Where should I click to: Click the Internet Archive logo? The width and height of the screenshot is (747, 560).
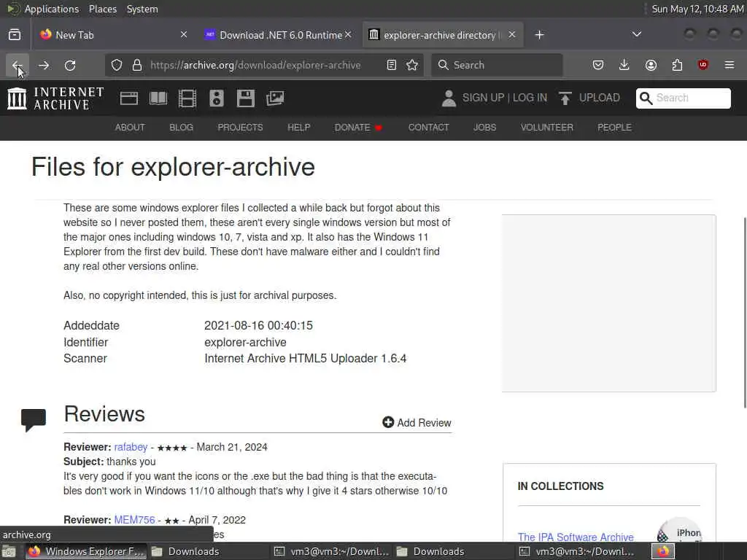tap(55, 98)
